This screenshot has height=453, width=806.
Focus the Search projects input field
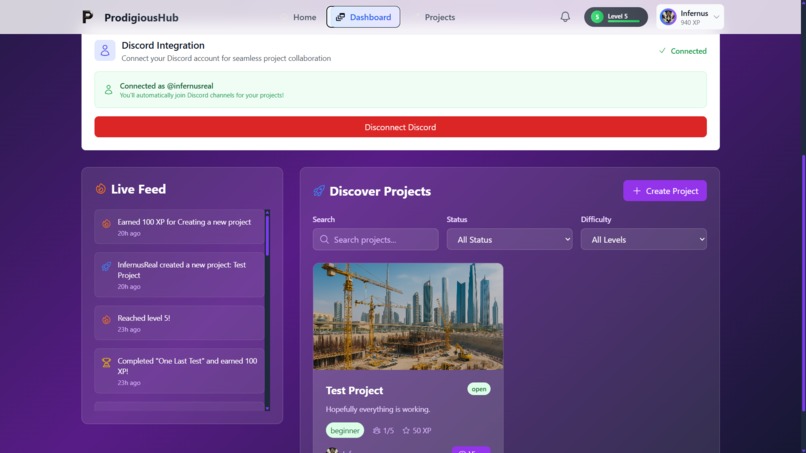tap(376, 239)
